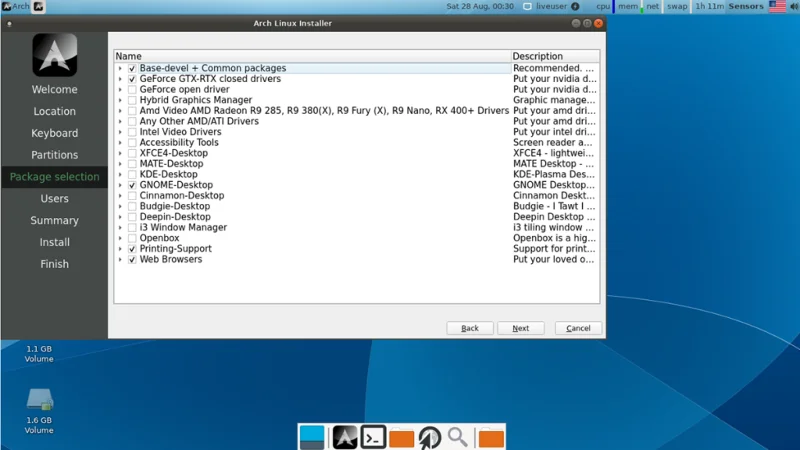Check XFCE4-Desktop package group
This screenshot has width=800, height=450.
[x=132, y=153]
